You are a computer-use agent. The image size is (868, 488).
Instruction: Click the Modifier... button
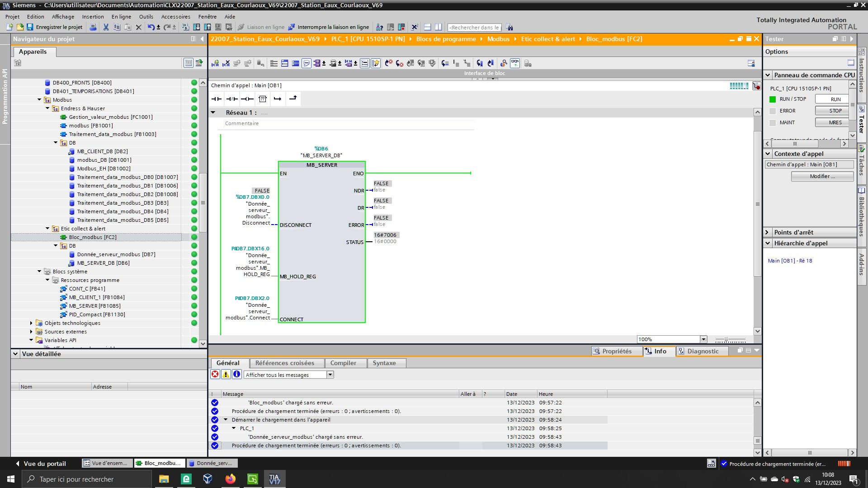tap(822, 176)
